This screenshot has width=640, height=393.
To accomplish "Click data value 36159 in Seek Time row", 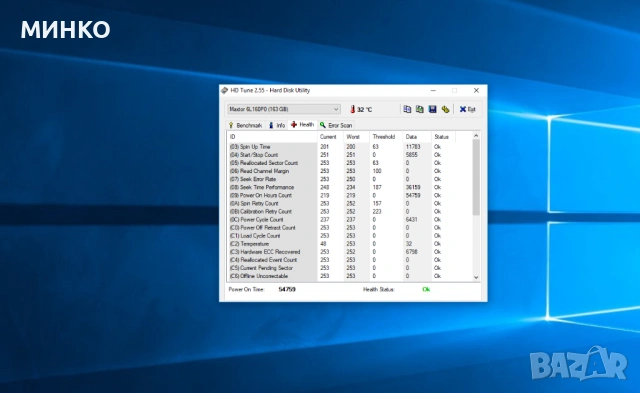I will click(x=413, y=187).
